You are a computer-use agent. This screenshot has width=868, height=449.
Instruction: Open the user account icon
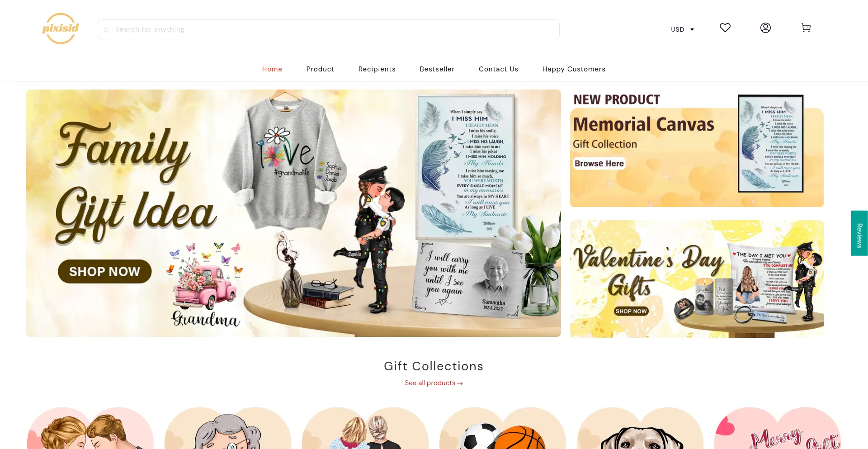[765, 28]
